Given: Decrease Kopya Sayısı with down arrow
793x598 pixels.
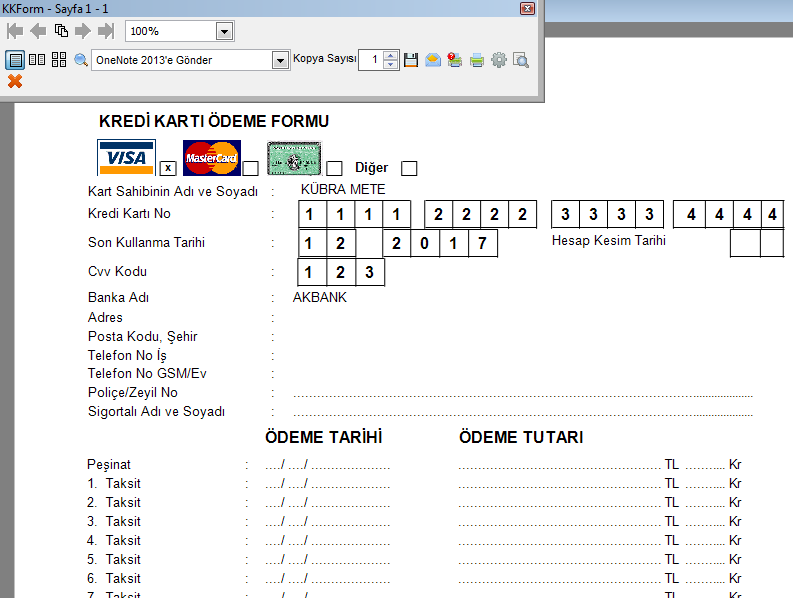Looking at the screenshot, I should pyautogui.click(x=390, y=65).
